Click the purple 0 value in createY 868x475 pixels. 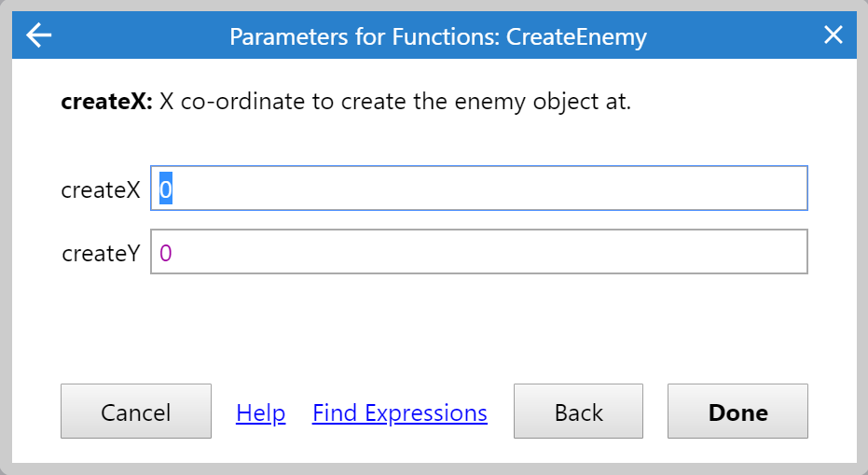(166, 253)
